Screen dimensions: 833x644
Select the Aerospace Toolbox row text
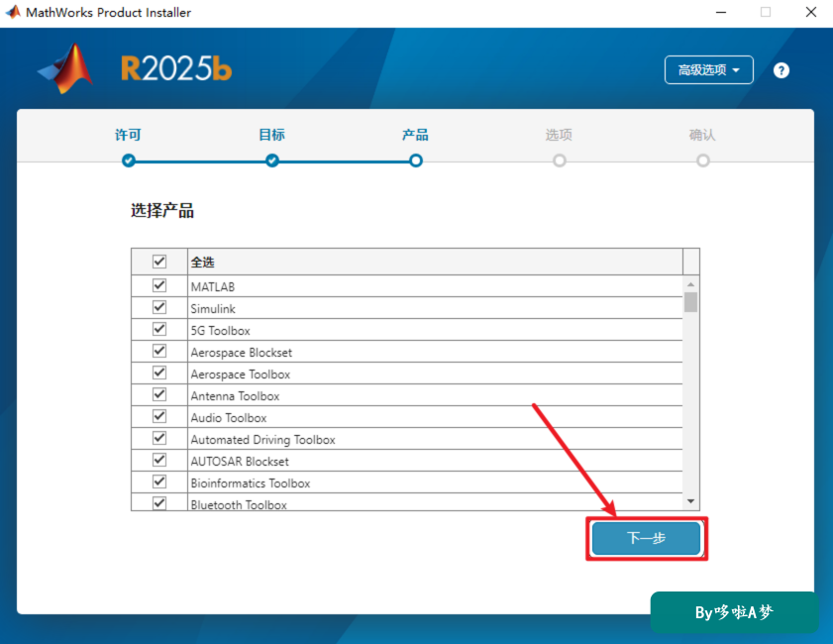click(241, 375)
